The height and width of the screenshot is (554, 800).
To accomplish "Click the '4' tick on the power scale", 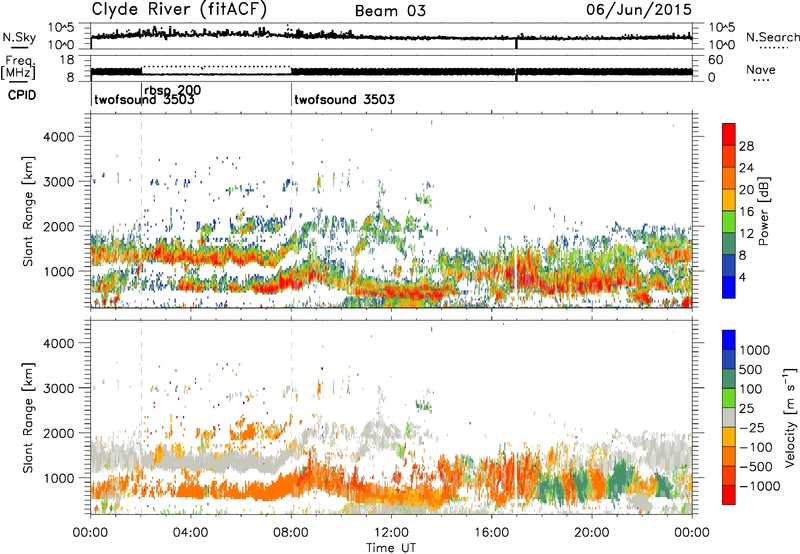I will pyautogui.click(x=742, y=277).
